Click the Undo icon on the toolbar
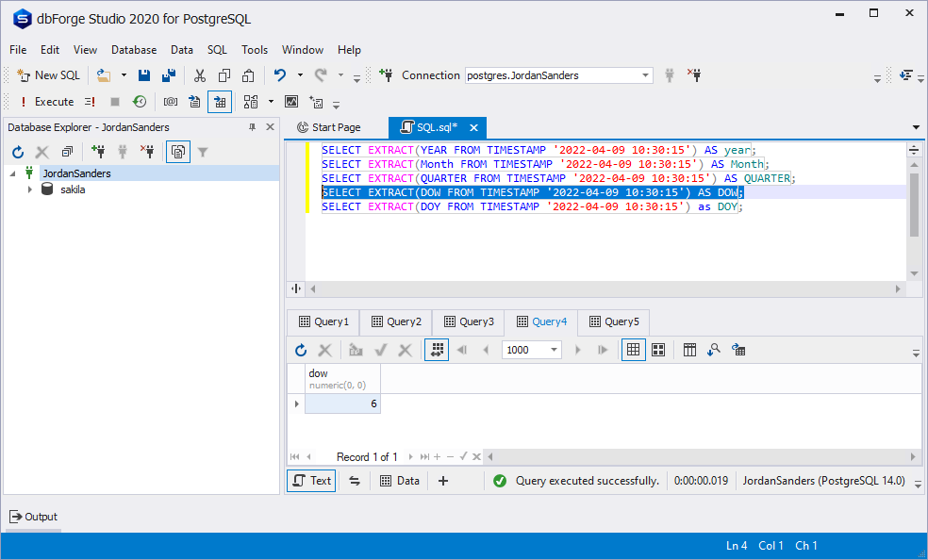Screen dimensions: 928x560 pos(278,74)
